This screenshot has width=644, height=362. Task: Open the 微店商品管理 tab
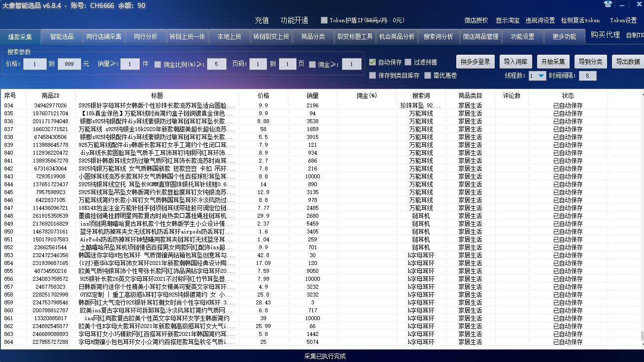coord(480,36)
